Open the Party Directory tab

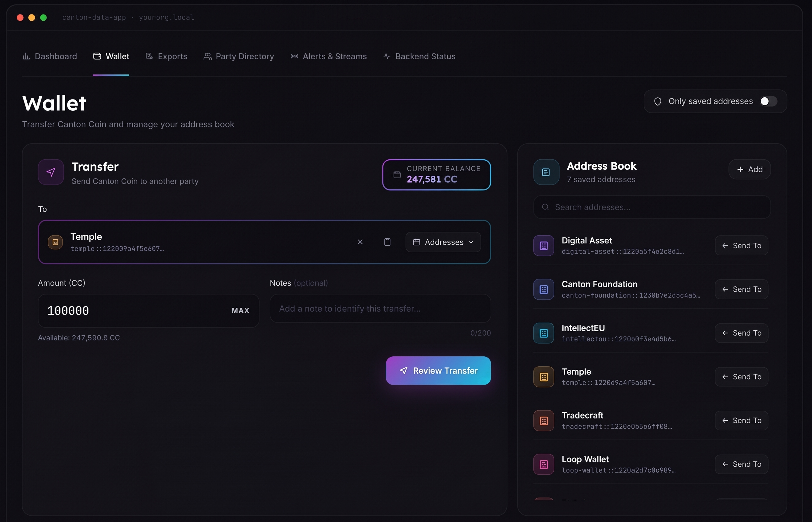coord(238,56)
